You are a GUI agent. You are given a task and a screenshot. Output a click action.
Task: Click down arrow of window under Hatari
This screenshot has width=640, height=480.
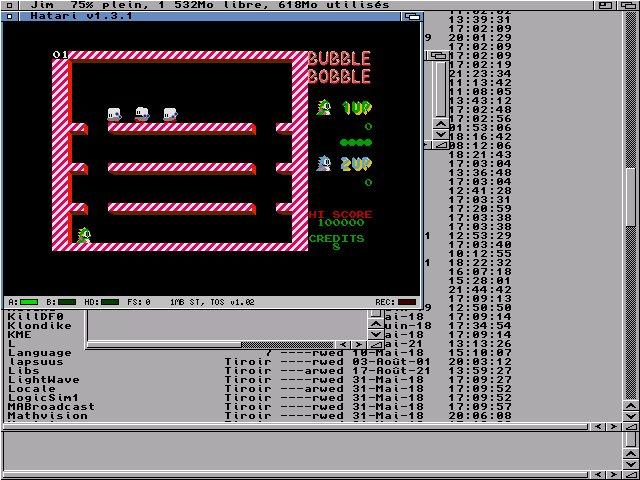[376, 334]
